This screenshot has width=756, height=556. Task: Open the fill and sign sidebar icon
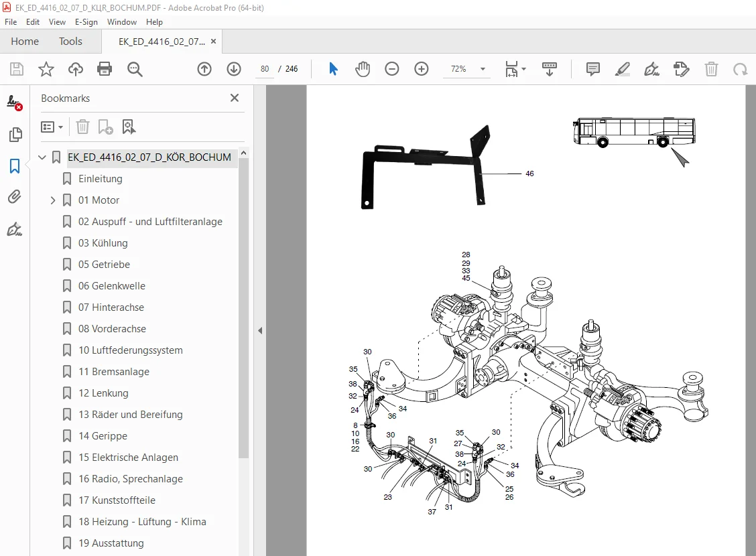point(15,229)
